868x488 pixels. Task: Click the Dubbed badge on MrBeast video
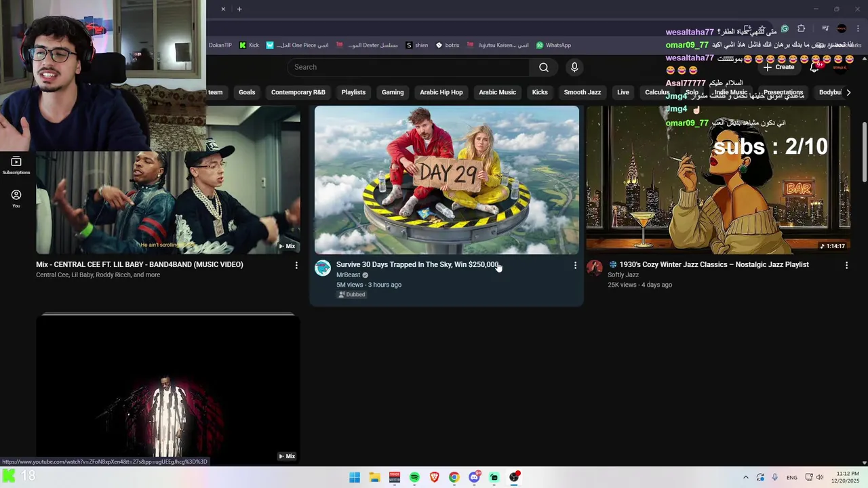(x=352, y=295)
